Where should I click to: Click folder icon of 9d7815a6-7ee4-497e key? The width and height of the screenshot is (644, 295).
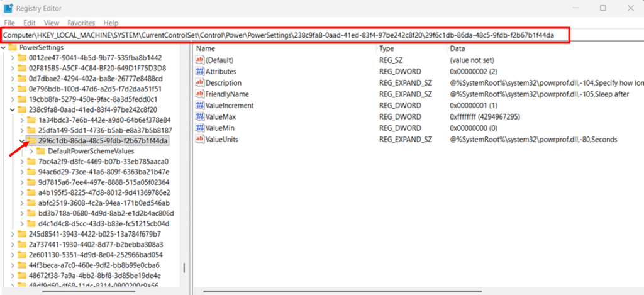click(x=31, y=182)
